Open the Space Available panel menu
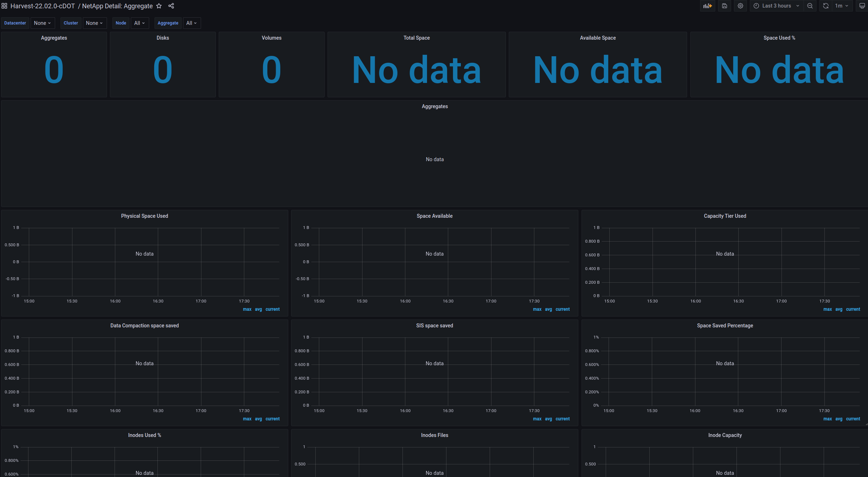The width and height of the screenshot is (868, 477). 434,216
